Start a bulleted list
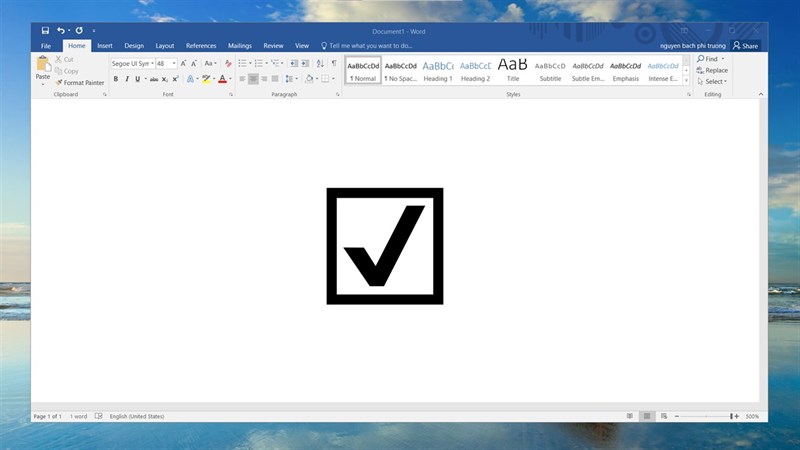The width and height of the screenshot is (800, 450). point(243,63)
